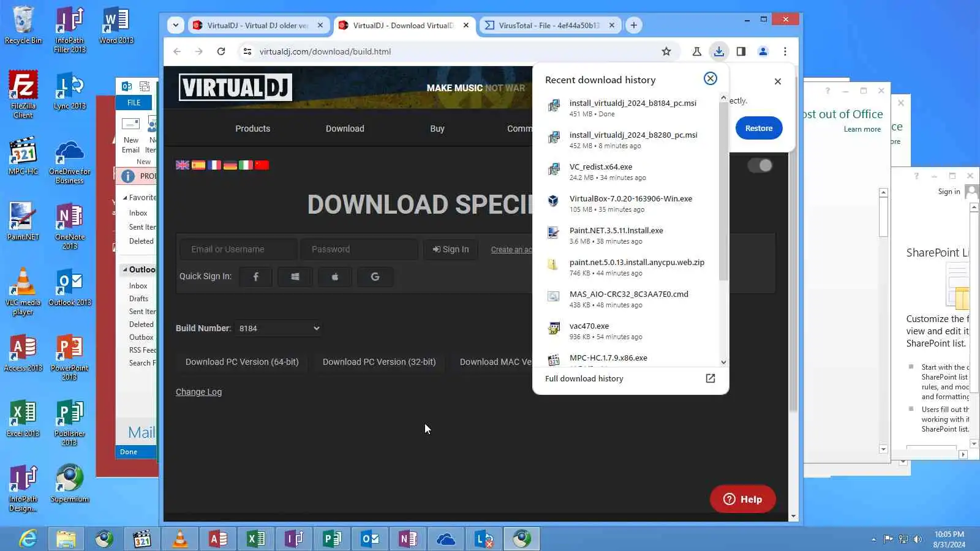Open Chrome Labs flask icon
Viewport: 980px width, 551px height.
[696, 51]
